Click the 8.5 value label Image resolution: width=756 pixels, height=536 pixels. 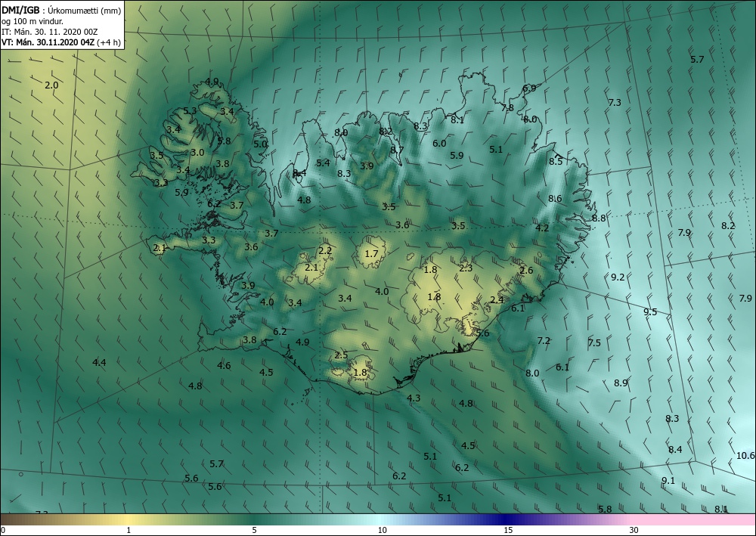click(x=556, y=162)
